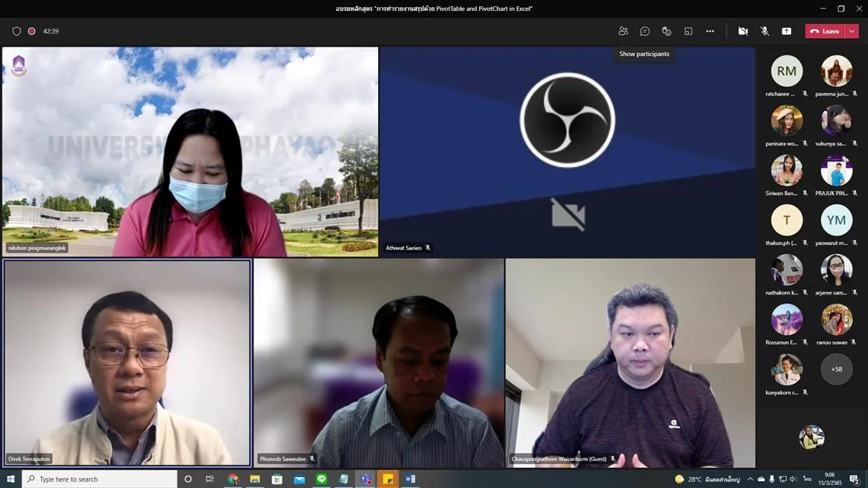This screenshot has width=868, height=488.
Task: Select kunyakorn r participant avatar
Action: 786,370
